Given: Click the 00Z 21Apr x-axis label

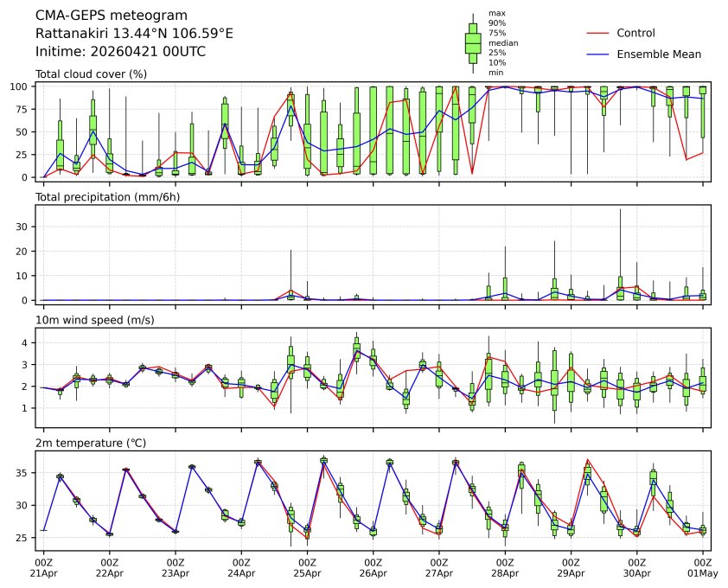Looking at the screenshot, I should point(43,567).
